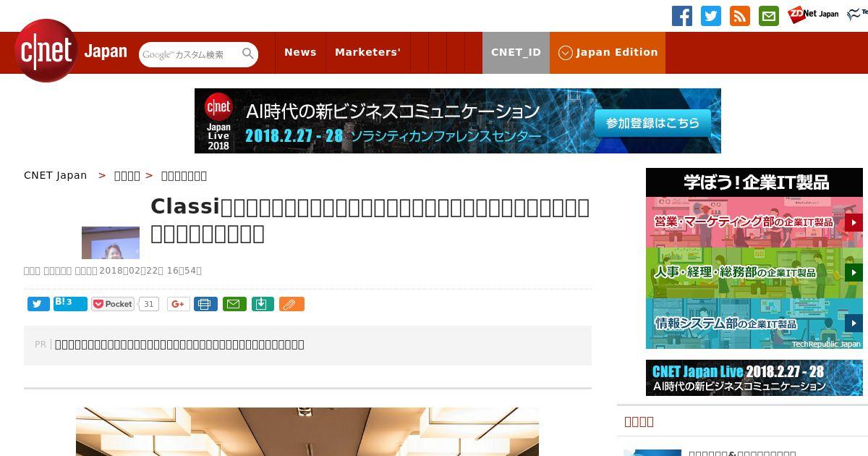Open the Facebook page icon in header
This screenshot has width=868, height=456.
[x=682, y=16]
